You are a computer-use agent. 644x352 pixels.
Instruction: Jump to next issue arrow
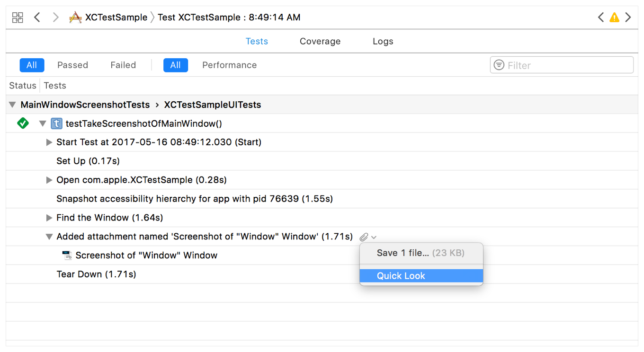pos(628,18)
